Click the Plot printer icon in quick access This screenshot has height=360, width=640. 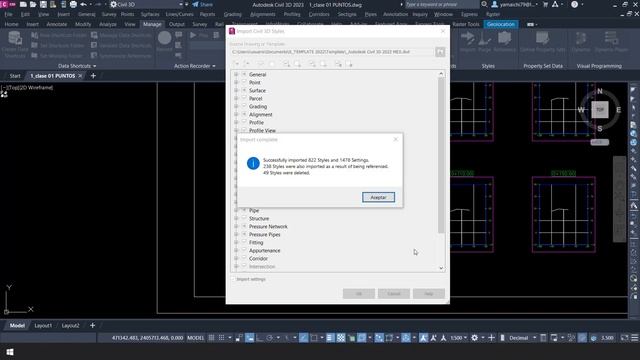73,4
